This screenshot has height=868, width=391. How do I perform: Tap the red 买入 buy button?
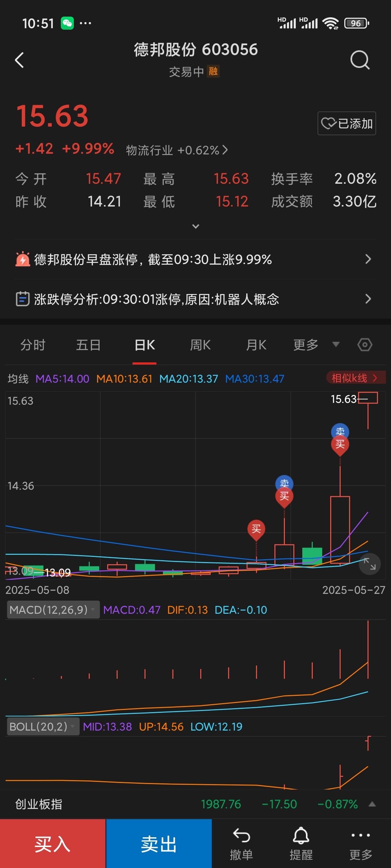point(53,844)
